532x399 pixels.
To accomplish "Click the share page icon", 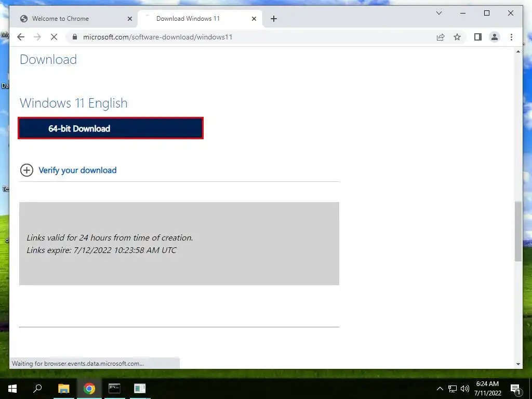I will (x=441, y=37).
